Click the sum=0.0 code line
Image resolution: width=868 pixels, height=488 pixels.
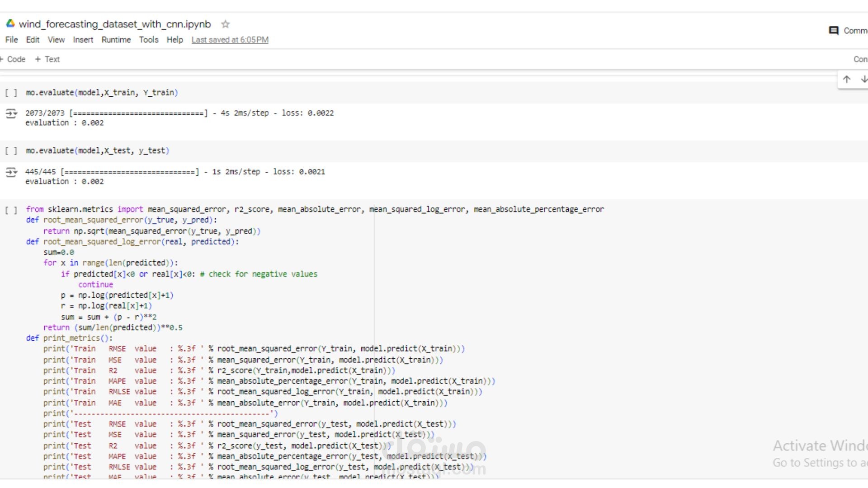pos(59,253)
